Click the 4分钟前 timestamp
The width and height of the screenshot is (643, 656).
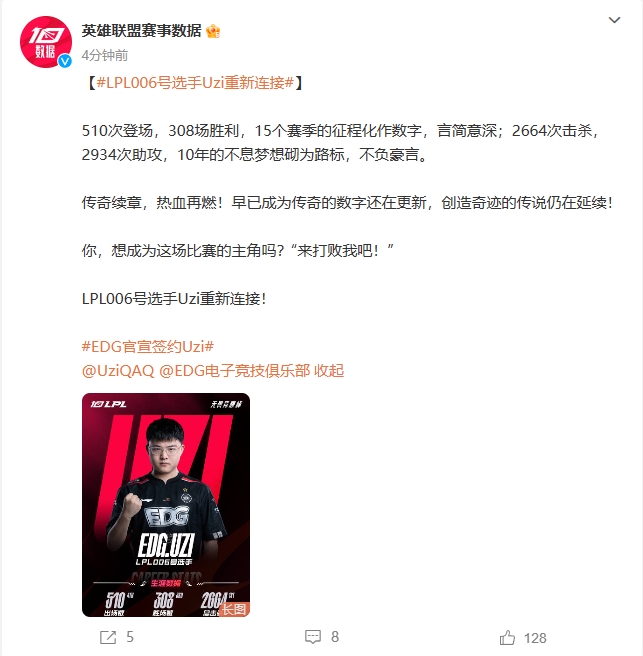coord(105,55)
